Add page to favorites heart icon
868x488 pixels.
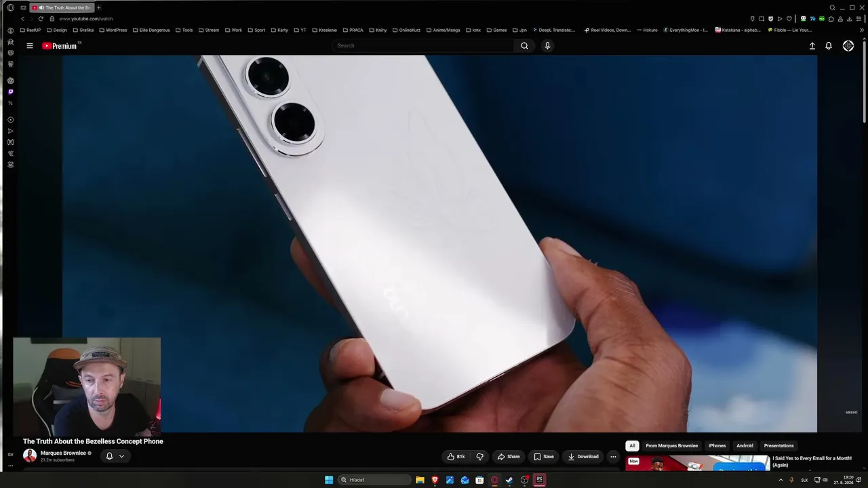coord(789,19)
